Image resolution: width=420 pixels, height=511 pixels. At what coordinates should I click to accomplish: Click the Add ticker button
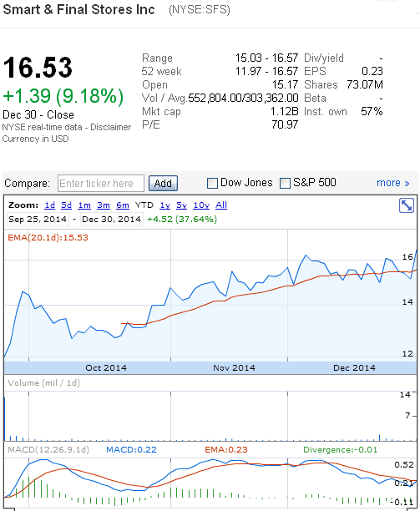coord(163,183)
